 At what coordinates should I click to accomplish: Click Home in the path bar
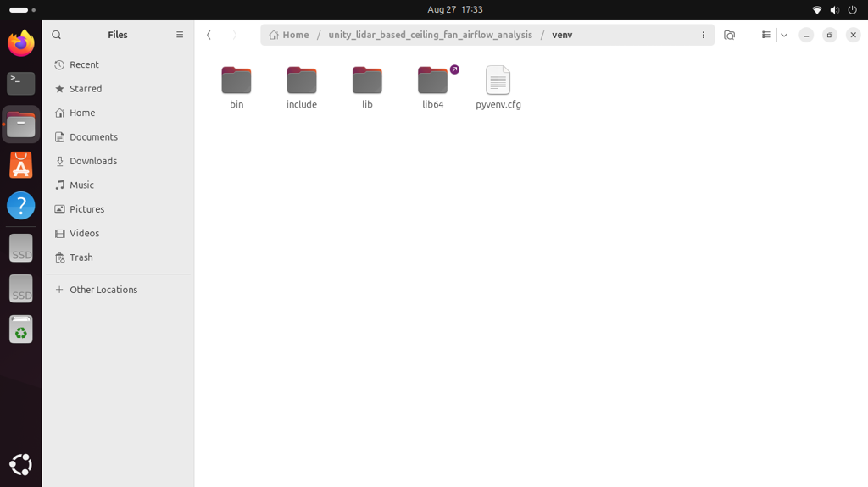289,35
